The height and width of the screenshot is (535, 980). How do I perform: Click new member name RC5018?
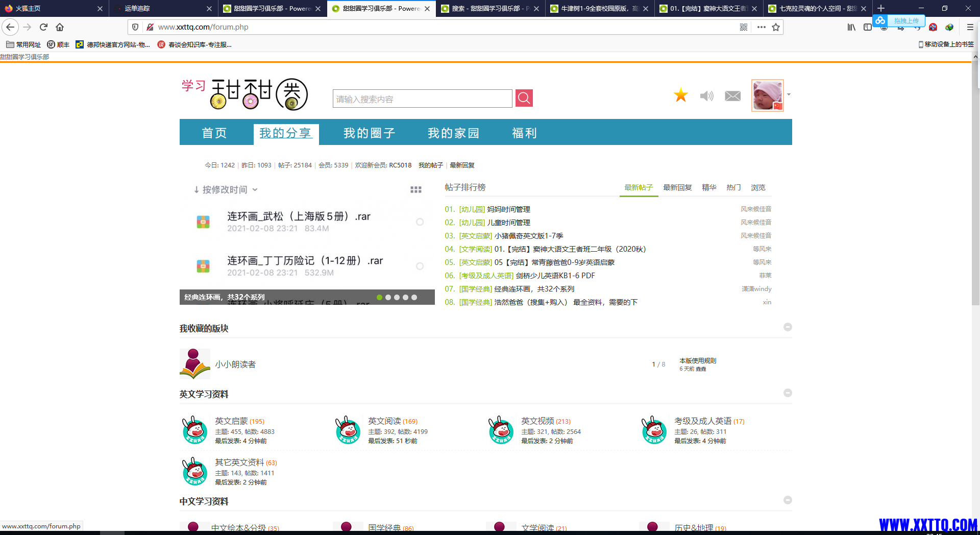[x=400, y=165]
